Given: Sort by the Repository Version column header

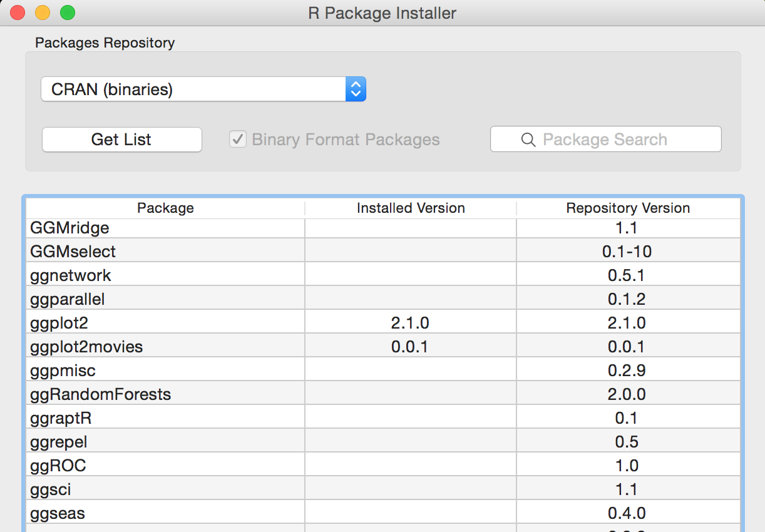Looking at the screenshot, I should click(628, 208).
